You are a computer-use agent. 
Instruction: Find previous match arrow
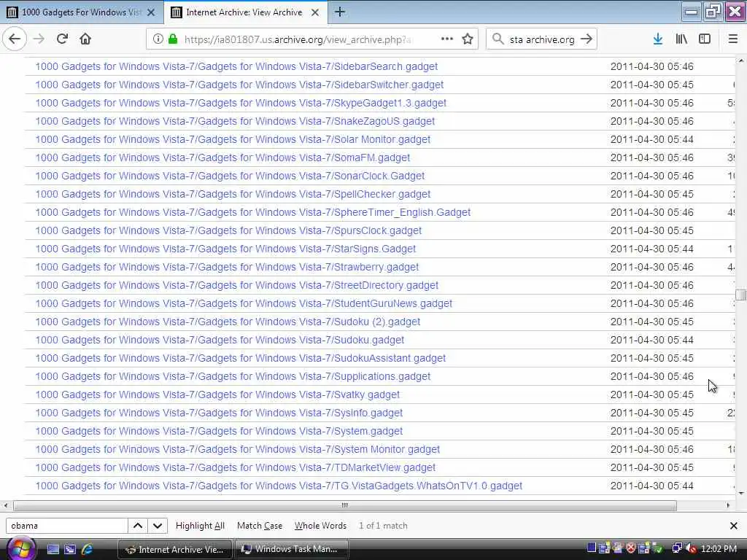138,526
